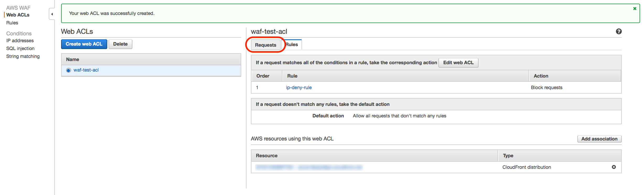Collapse the left navigation sidebar
The height and width of the screenshot is (195, 644).
[x=52, y=14]
